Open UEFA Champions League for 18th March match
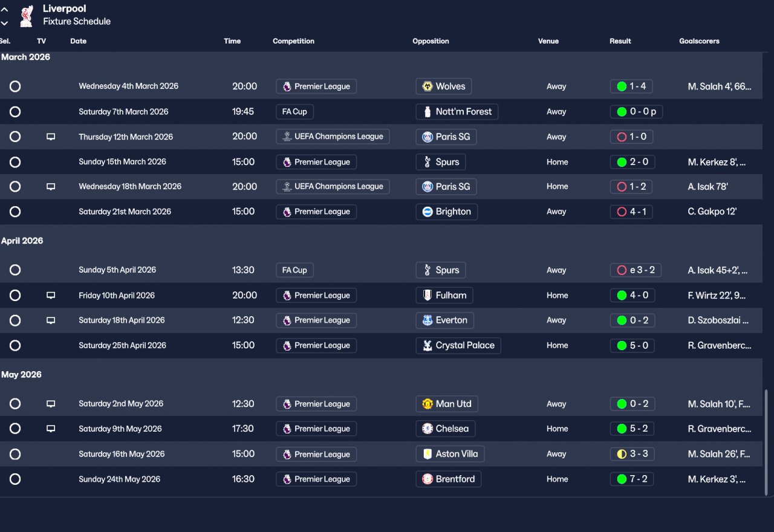The width and height of the screenshot is (774, 532). coord(333,187)
